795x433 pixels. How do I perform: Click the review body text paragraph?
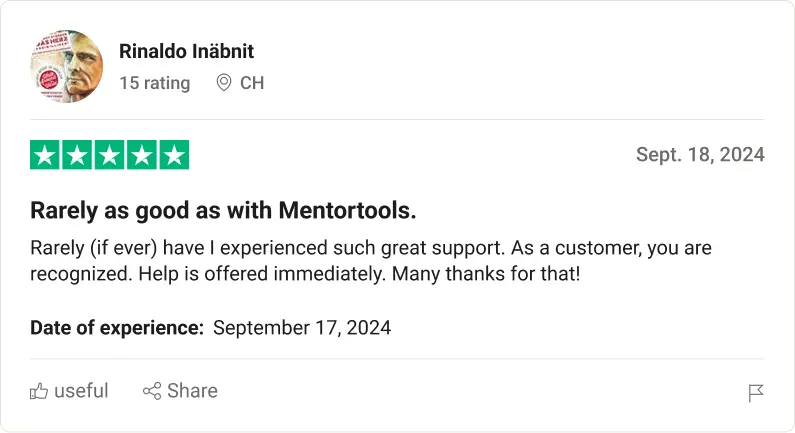[370, 260]
